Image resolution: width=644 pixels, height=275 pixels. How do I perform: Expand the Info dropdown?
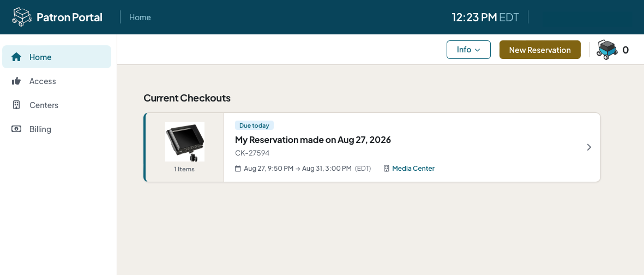[x=468, y=50]
